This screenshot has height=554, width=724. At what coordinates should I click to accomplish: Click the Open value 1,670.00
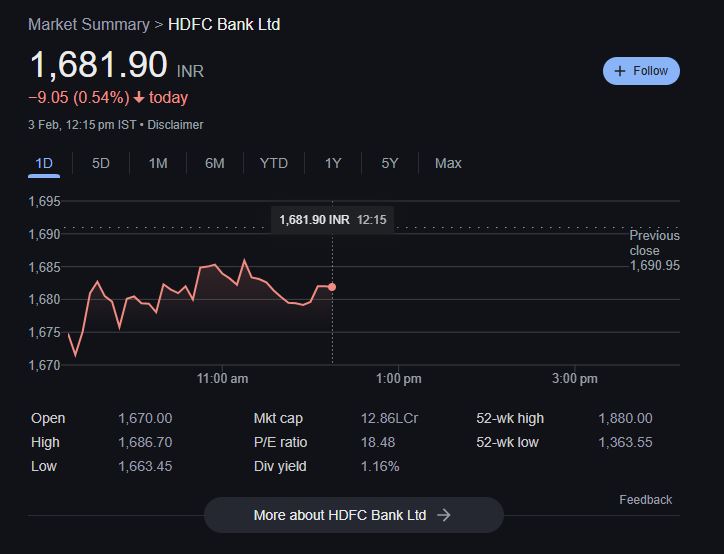[145, 418]
